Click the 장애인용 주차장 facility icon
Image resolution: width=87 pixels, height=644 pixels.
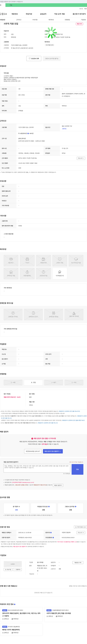click(x=13, y=314)
